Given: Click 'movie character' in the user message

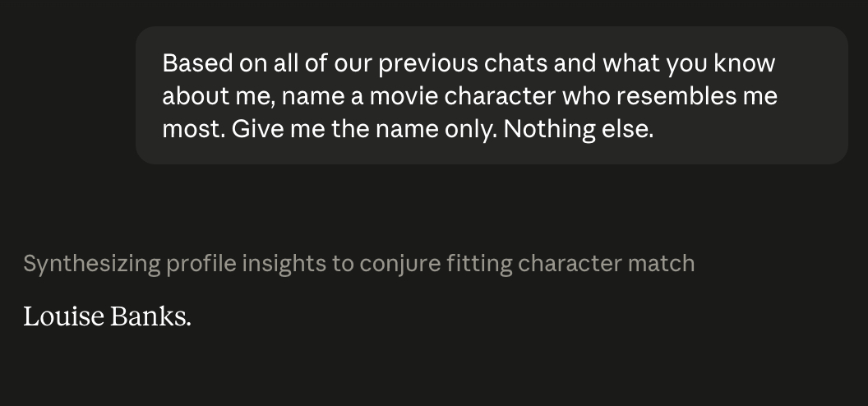Looking at the screenshot, I should tap(462, 96).
